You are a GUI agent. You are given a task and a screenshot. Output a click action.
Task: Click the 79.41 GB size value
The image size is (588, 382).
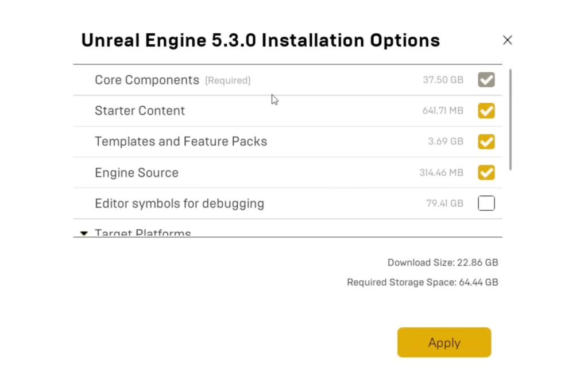click(x=444, y=203)
